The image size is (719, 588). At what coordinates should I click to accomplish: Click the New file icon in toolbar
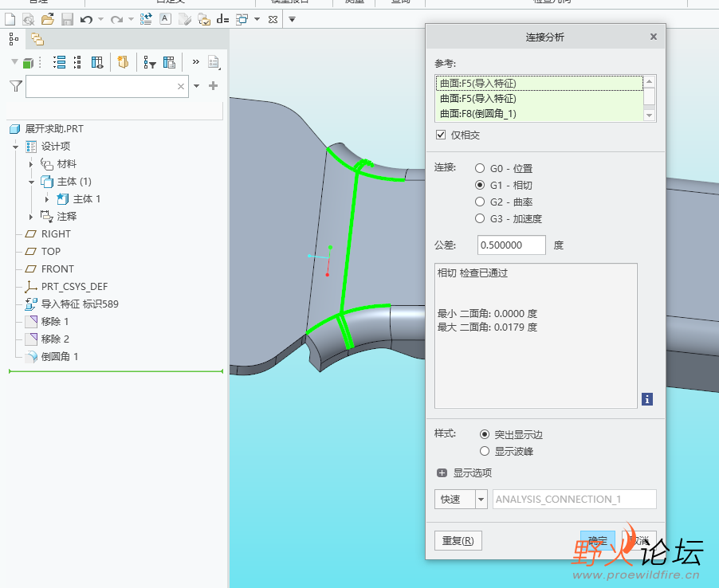(x=10, y=18)
